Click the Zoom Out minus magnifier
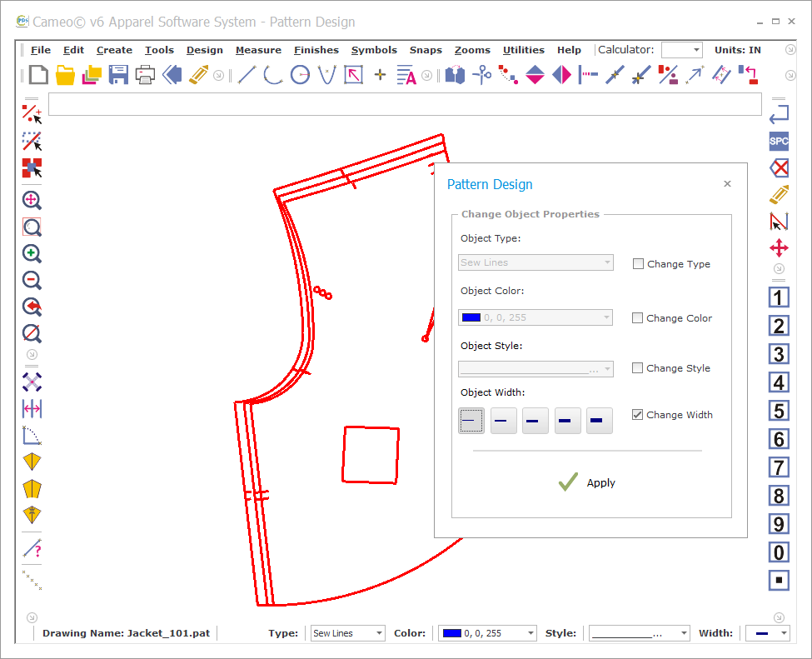This screenshot has height=659, width=812. 32,280
